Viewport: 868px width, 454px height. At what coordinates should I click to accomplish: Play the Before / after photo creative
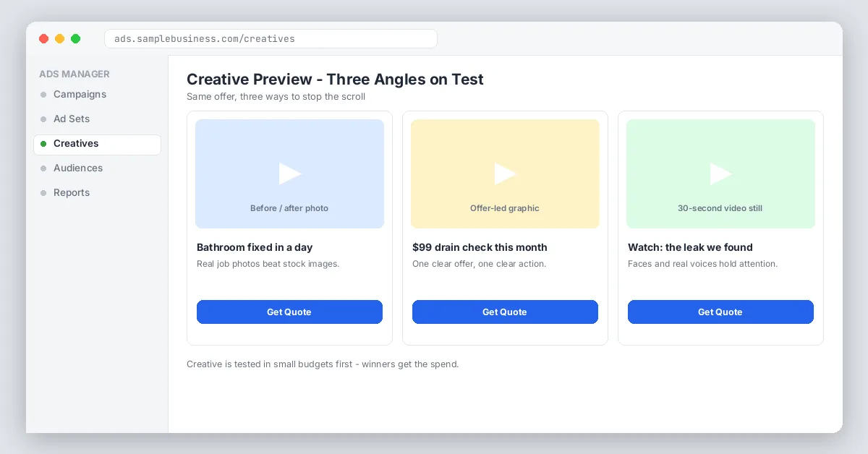290,174
